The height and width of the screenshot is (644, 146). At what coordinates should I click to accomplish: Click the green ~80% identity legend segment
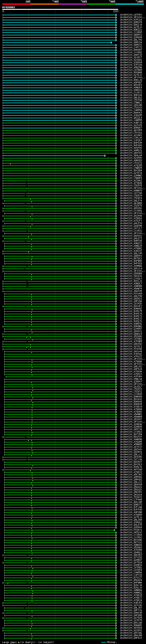[x=101, y=4]
